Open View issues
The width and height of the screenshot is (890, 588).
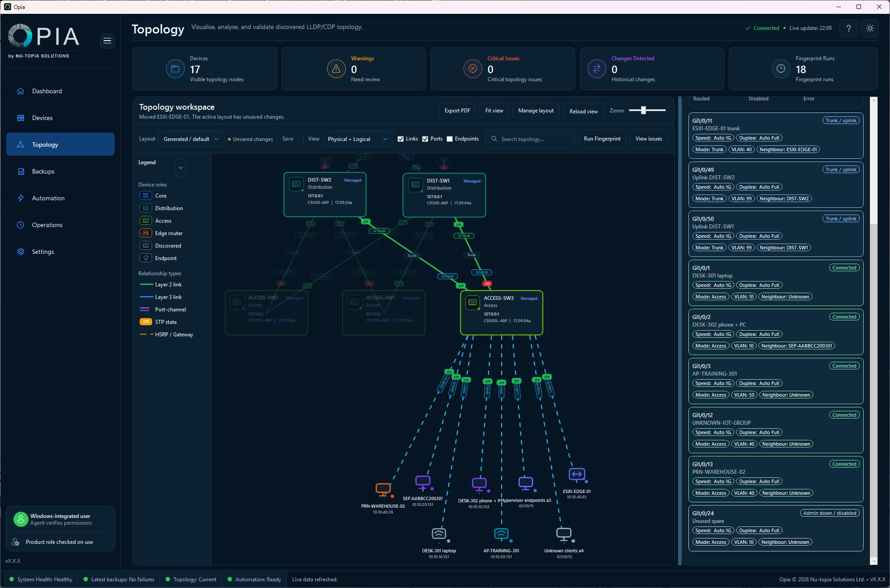[649, 139]
